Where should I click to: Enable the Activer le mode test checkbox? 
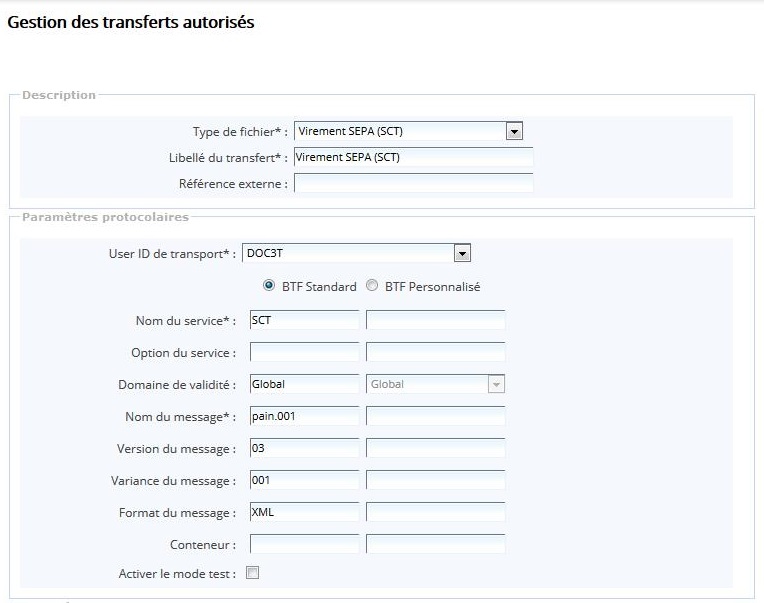[253, 573]
